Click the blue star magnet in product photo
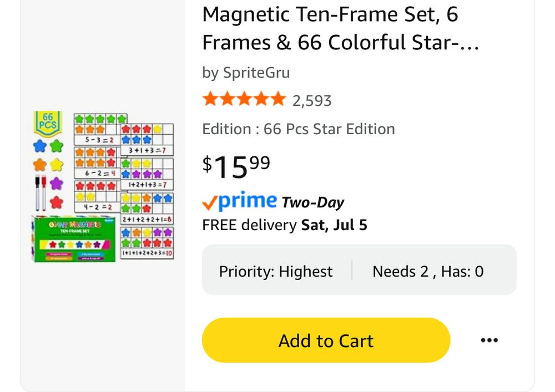The width and height of the screenshot is (555, 392). (40, 146)
